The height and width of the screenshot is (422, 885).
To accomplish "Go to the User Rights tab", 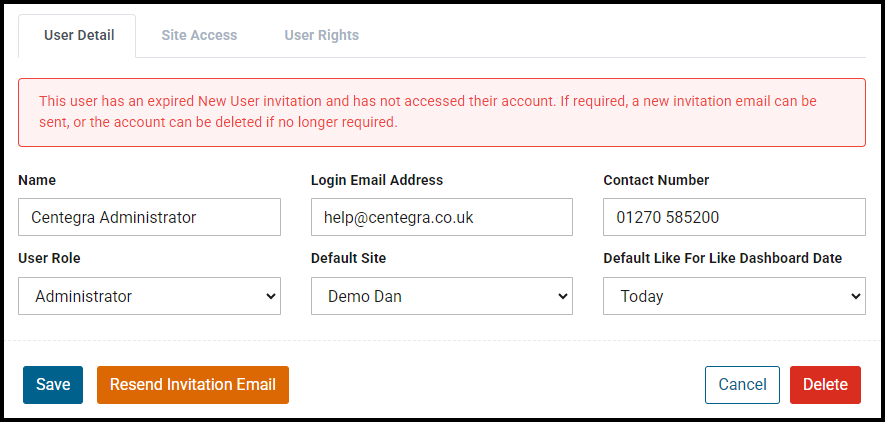I will pyautogui.click(x=321, y=35).
